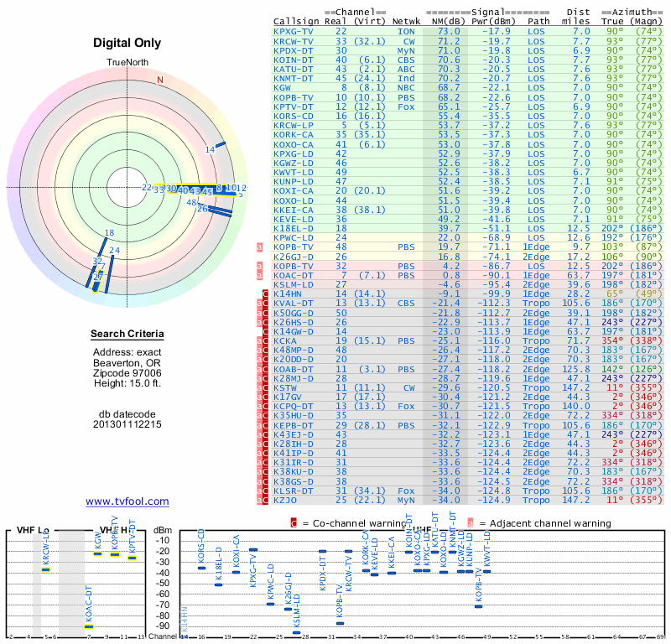Image resolution: width=671 pixels, height=644 pixels.
Task: Click the Callsign column header
Action: (296, 22)
